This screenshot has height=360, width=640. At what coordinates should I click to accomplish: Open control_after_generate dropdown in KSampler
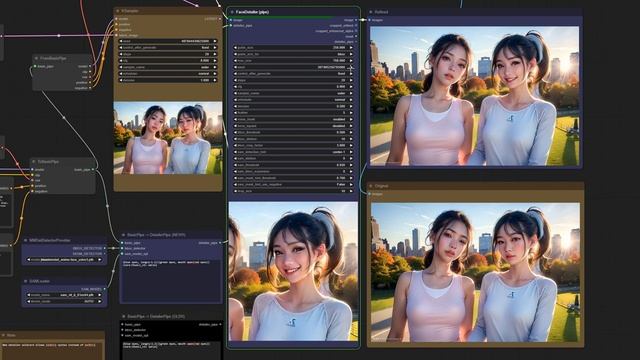[168, 47]
